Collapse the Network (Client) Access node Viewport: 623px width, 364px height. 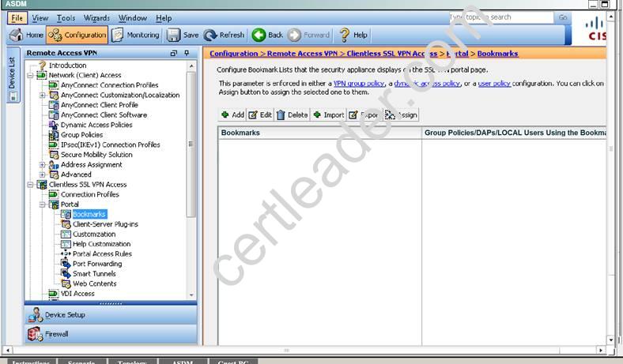(x=30, y=75)
